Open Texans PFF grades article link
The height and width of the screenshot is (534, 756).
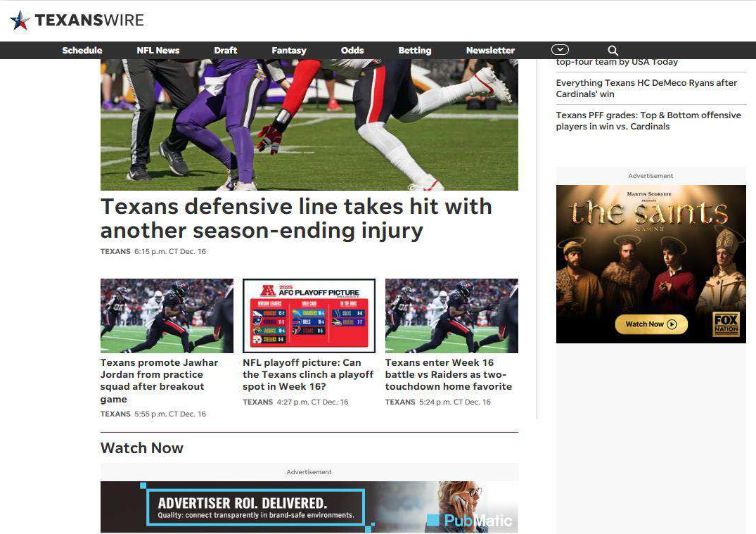(648, 120)
